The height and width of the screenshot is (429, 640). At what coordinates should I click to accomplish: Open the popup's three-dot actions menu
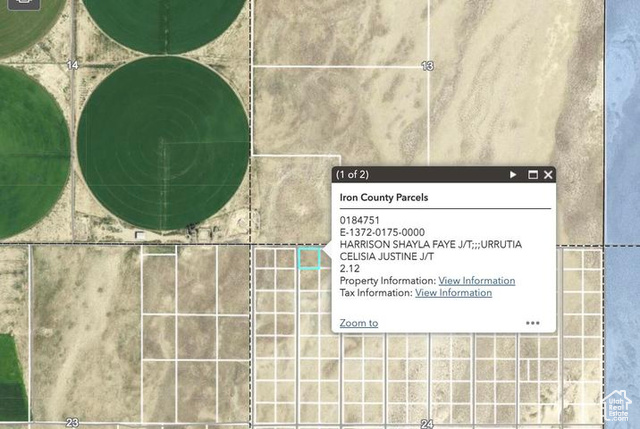click(x=533, y=323)
